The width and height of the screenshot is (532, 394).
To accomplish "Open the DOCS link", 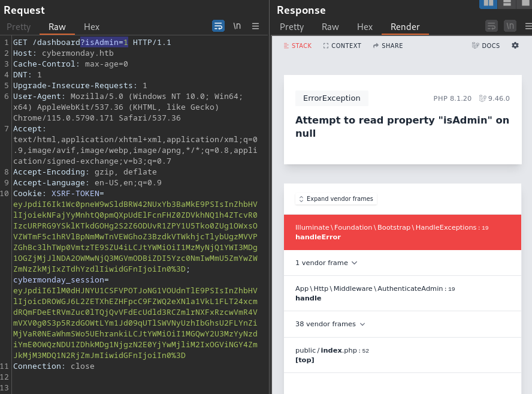I will [x=485, y=46].
